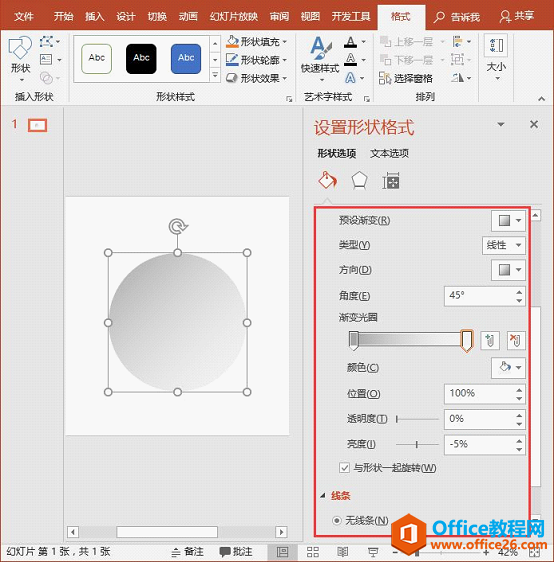Click 上移一层 bring forward button
This screenshot has height=562, width=554.
click(x=407, y=42)
